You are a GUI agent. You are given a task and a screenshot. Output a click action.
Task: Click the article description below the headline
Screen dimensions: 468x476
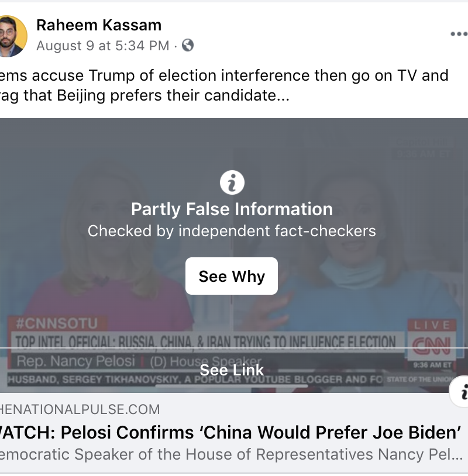pos(231,454)
